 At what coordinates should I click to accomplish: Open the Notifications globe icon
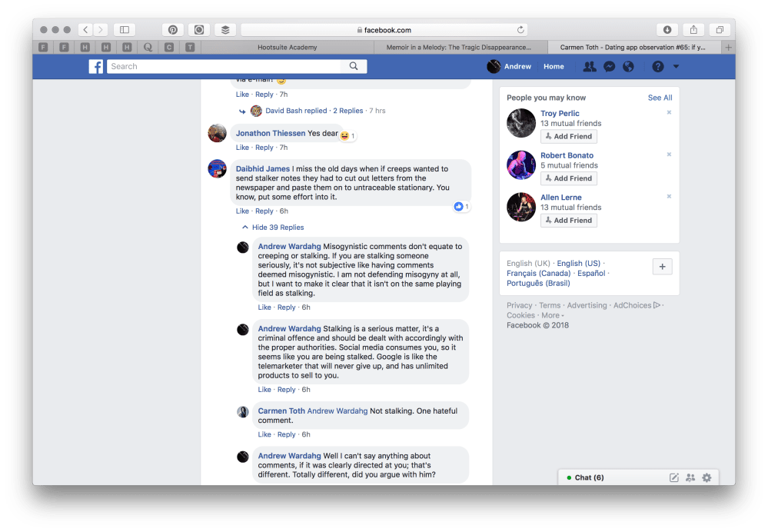(x=628, y=67)
